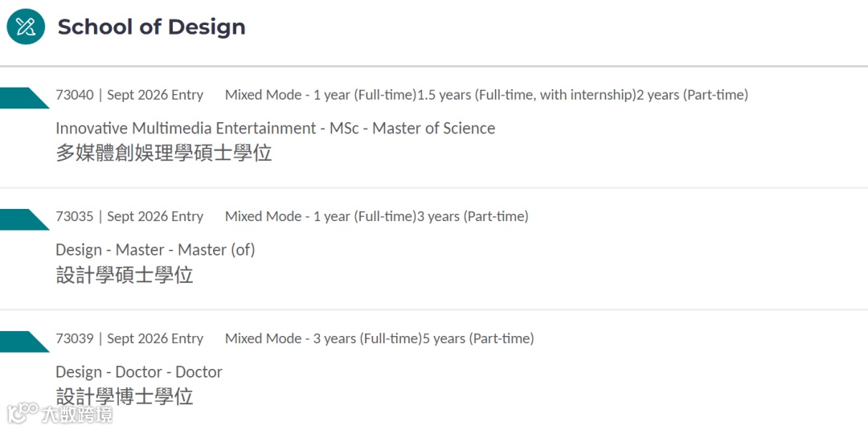Click Mixed Mode 3 years/5 years text
Image resolution: width=868 pixels, height=430 pixels.
[x=379, y=338]
